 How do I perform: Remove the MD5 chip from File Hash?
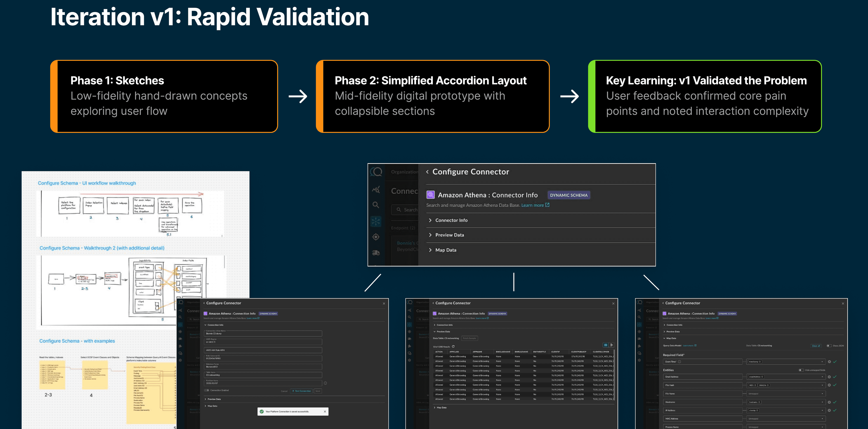[755, 385]
